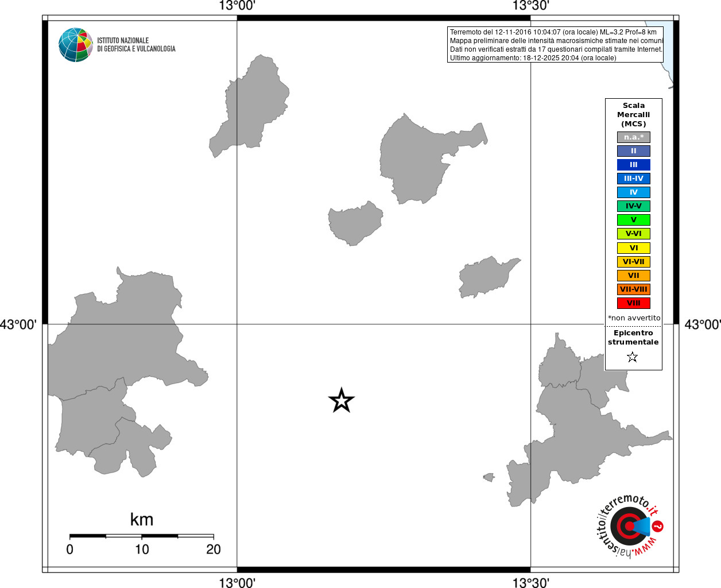Click the bottom 13°00' longitude label
The width and height of the screenshot is (721, 588).
point(237,583)
